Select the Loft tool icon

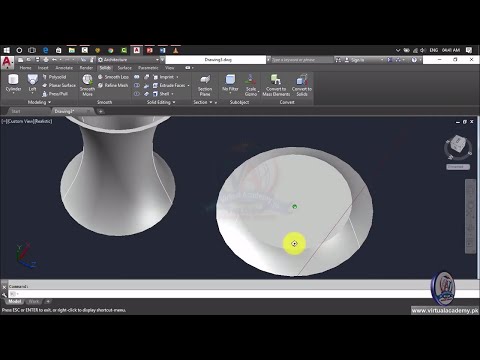coord(32,80)
